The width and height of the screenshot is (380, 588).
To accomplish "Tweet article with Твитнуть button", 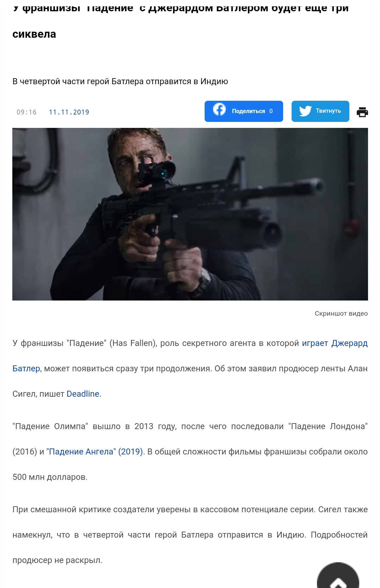I will tap(320, 111).
